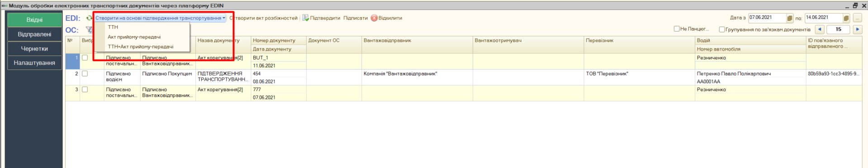Click Дата документу column header
The image size is (868, 168).
[279, 49]
